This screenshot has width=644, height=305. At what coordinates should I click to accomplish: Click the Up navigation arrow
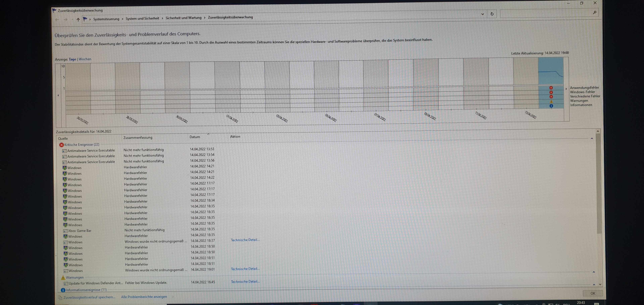78,19
